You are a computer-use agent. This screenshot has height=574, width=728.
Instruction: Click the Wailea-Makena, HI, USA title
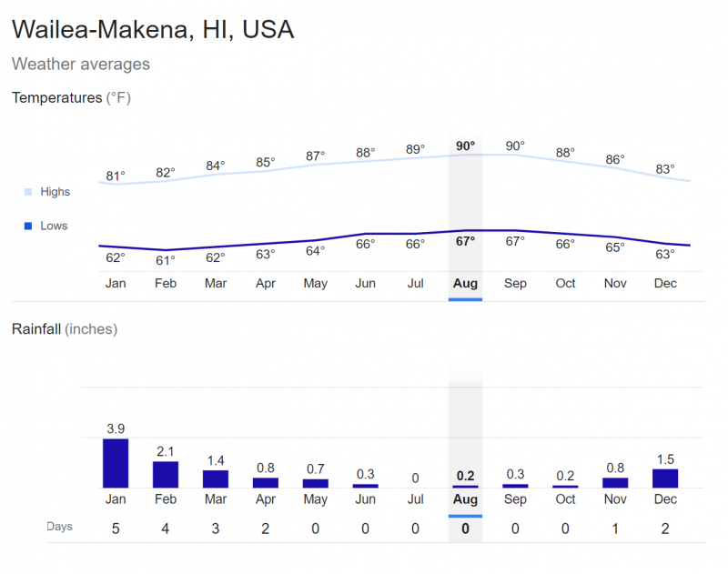[153, 29]
